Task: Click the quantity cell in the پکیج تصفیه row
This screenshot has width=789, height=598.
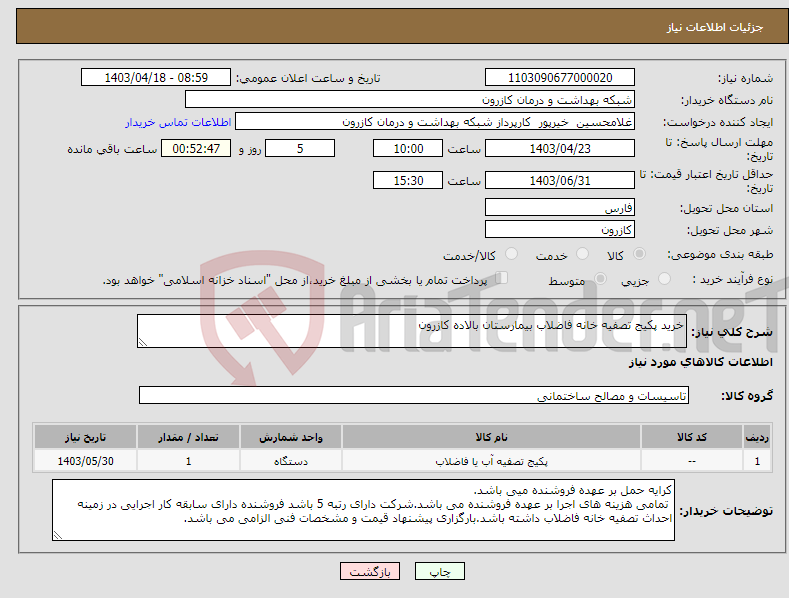Action: click(188, 461)
